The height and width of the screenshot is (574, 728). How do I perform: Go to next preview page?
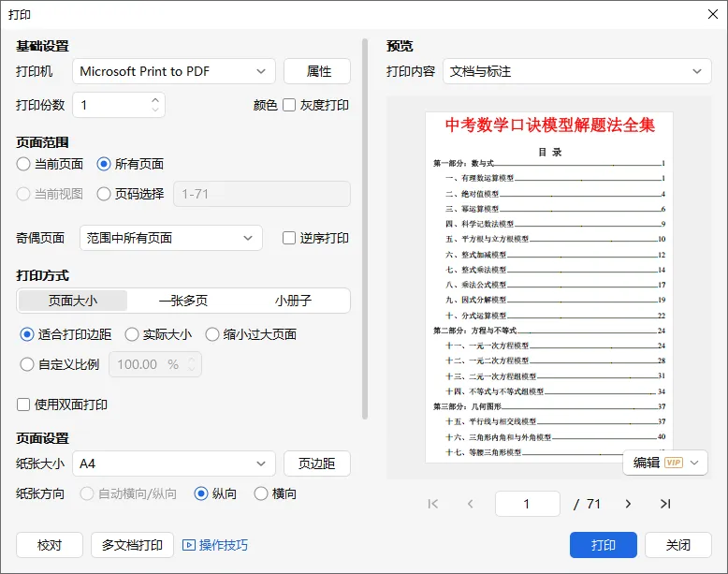(x=628, y=504)
